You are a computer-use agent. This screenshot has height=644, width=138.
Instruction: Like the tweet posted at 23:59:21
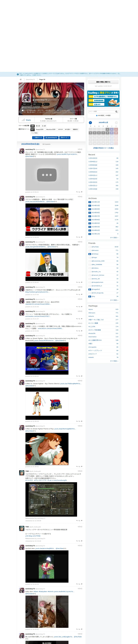82,192
